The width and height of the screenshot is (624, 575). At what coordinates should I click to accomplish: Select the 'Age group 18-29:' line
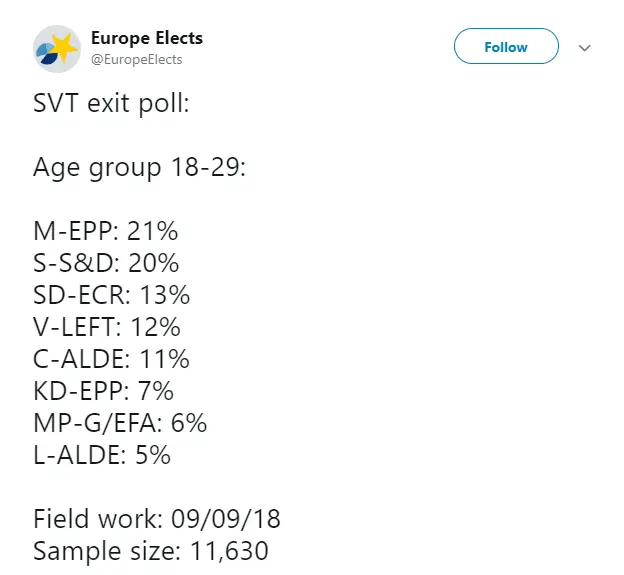(x=139, y=167)
